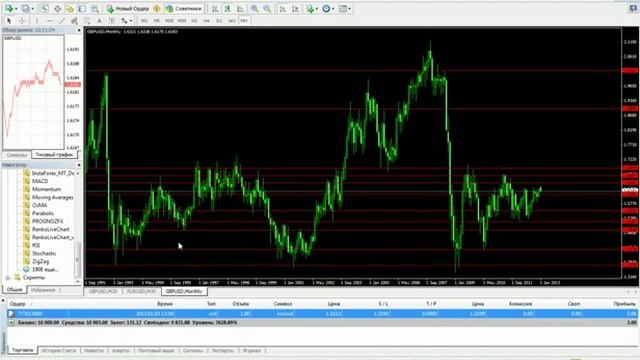Select the Momentum indicator in Navigator
Viewport: 640px width, 360px height.
[47, 189]
